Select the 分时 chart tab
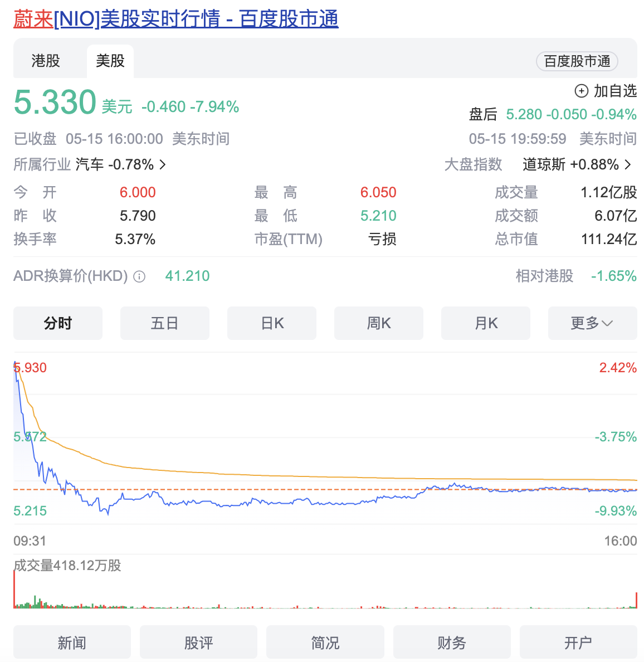The image size is (644, 662). pos(58,323)
